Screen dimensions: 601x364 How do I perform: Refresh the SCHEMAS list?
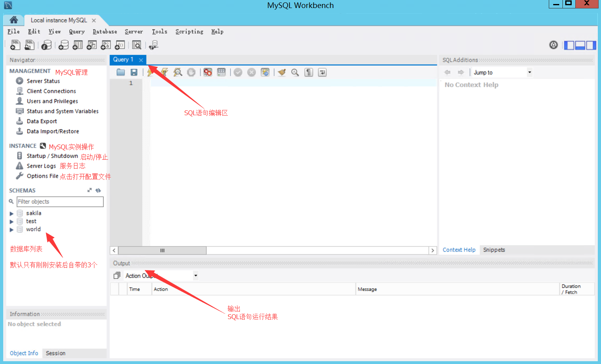pos(98,190)
